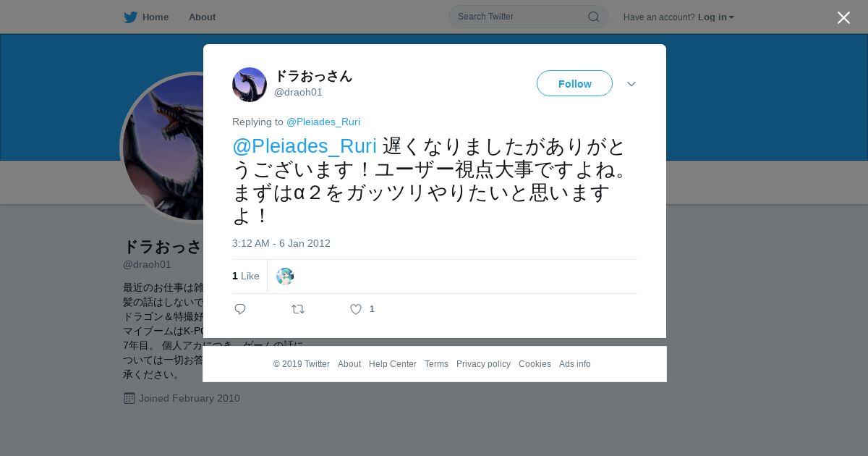This screenshot has width=868, height=456.
Task: Click the Twitter bird logo
Action: pyautogui.click(x=130, y=17)
